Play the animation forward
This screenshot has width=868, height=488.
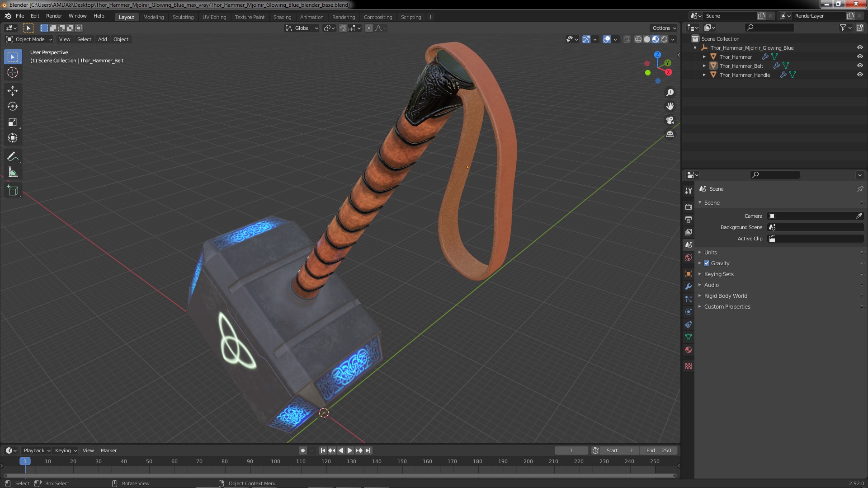click(350, 450)
